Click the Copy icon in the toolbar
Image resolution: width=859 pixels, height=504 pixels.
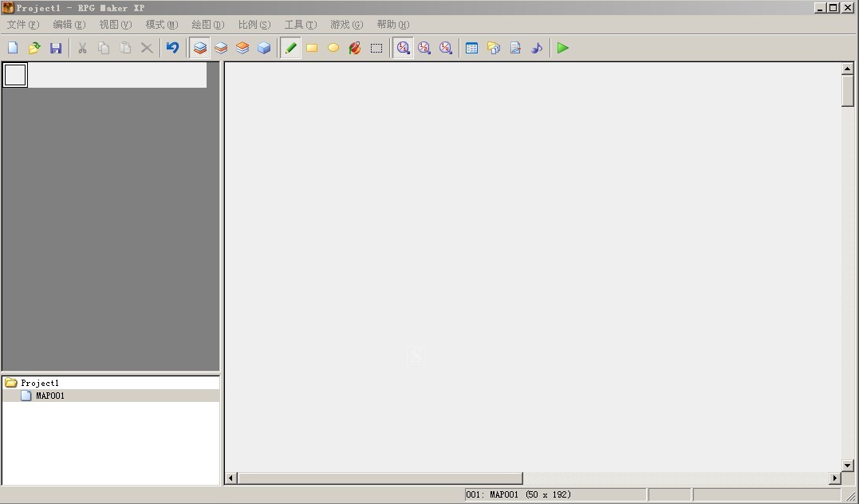click(x=104, y=48)
